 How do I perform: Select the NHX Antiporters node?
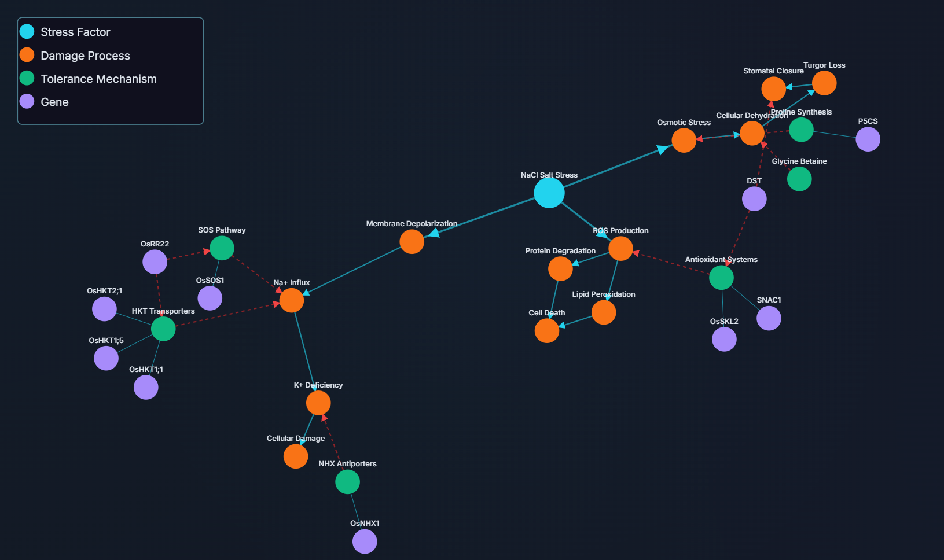point(347,482)
